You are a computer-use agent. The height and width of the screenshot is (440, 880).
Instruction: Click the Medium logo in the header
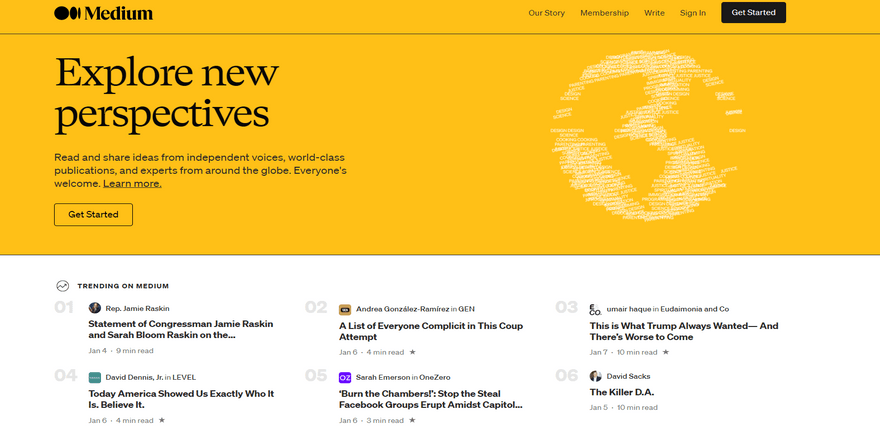click(103, 13)
